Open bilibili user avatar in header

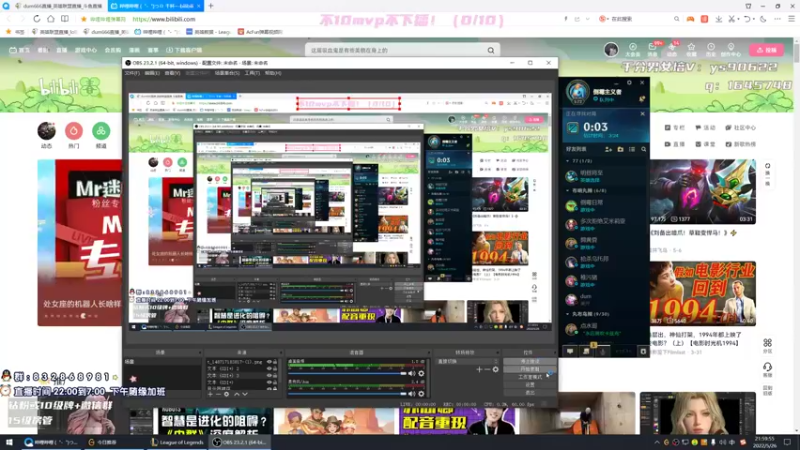pyautogui.click(x=611, y=49)
